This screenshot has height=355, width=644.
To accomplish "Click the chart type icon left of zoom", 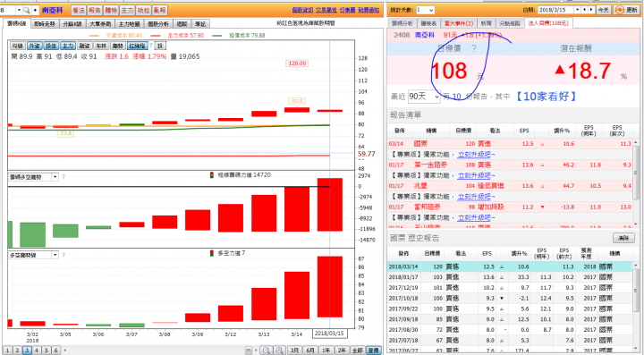I will click(x=248, y=351).
